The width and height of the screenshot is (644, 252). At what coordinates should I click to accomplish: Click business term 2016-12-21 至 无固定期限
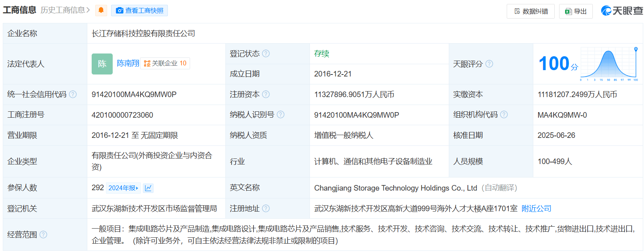135,135
